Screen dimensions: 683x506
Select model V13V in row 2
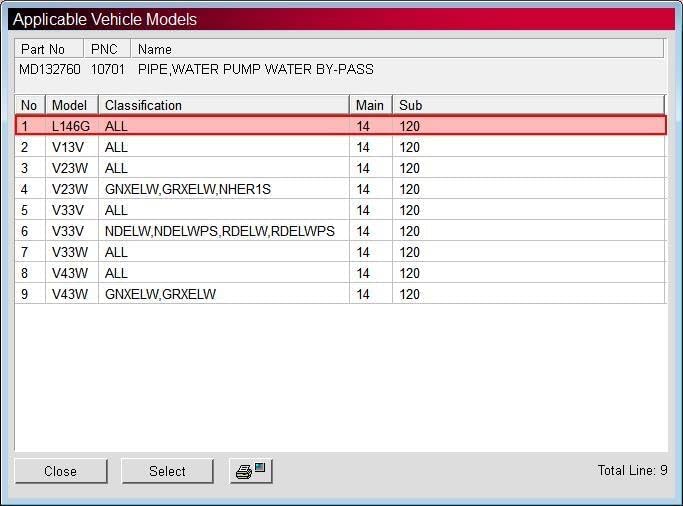[x=68, y=147]
